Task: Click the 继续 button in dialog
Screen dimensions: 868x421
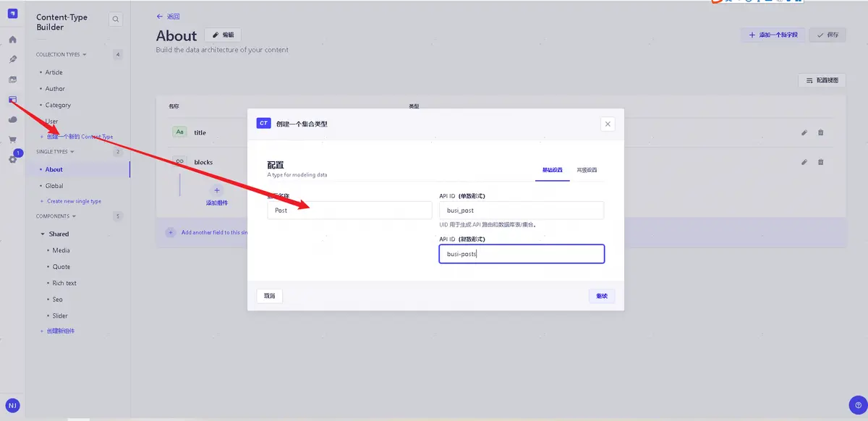Action: tap(602, 296)
